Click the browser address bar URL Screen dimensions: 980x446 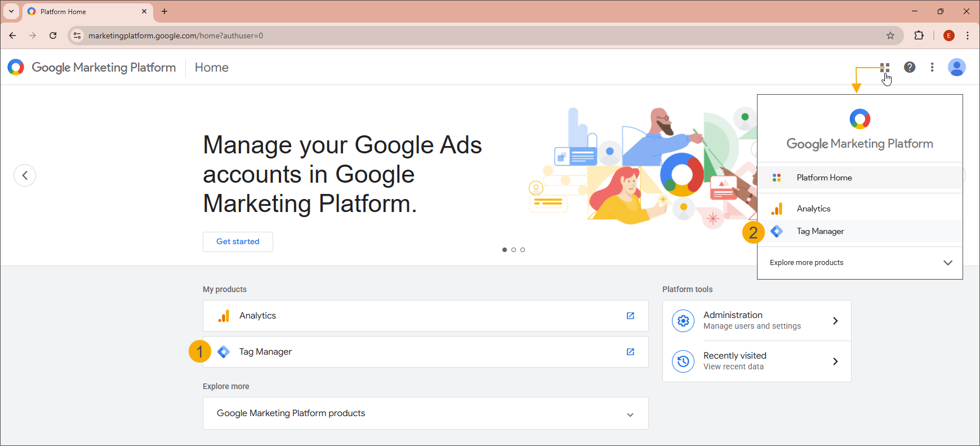pyautogui.click(x=176, y=36)
